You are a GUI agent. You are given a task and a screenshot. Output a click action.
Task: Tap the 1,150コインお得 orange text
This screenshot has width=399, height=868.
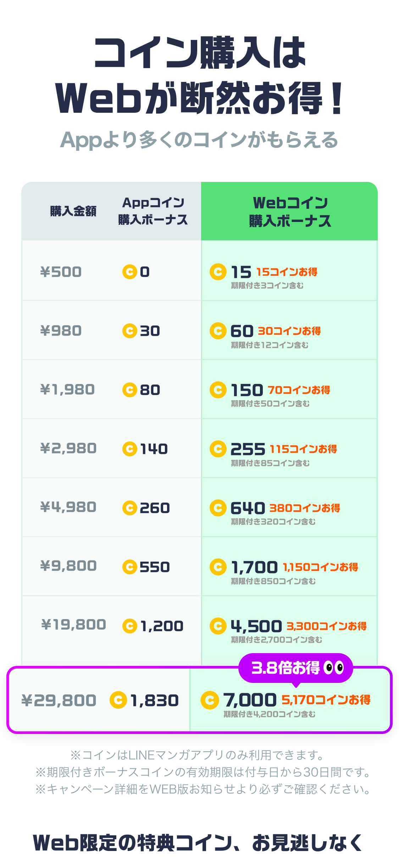[x=320, y=567]
